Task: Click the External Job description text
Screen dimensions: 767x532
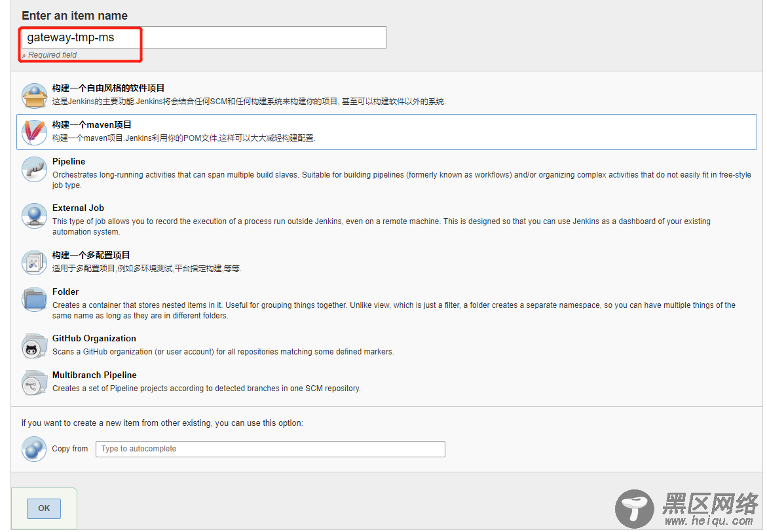Action: (x=382, y=227)
